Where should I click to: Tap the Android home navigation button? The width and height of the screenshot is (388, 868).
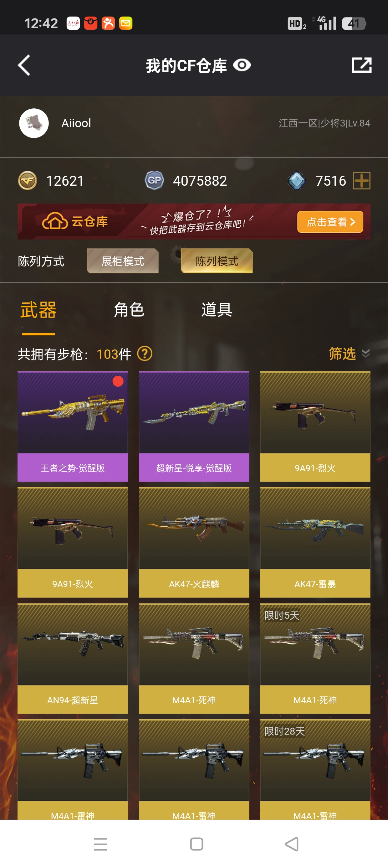click(197, 844)
